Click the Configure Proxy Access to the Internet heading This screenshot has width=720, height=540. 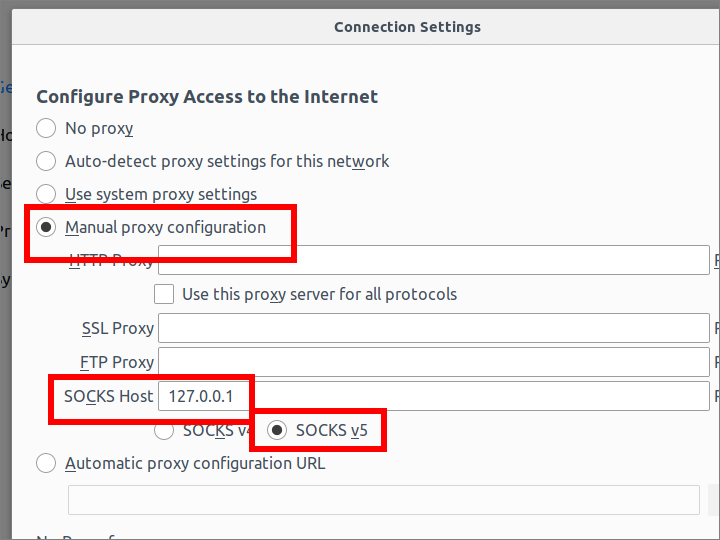207,97
